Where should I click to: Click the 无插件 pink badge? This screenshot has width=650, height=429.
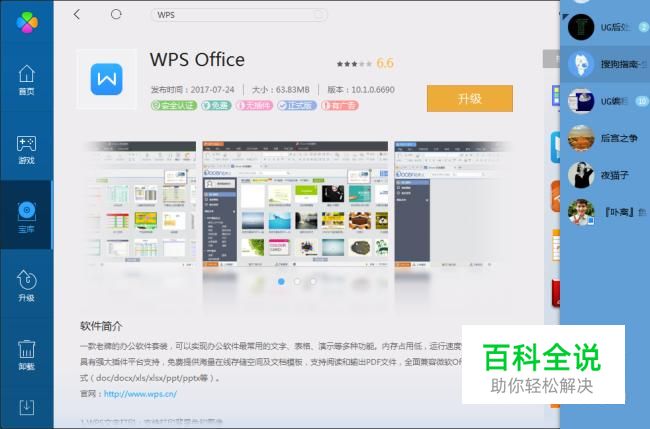click(x=255, y=106)
